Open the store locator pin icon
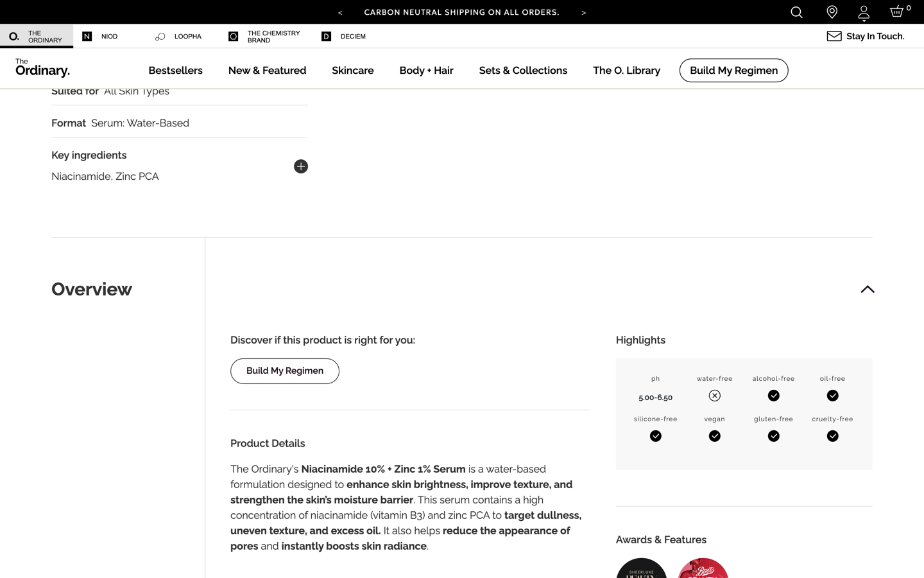This screenshot has height=578, width=924. pyautogui.click(x=832, y=12)
